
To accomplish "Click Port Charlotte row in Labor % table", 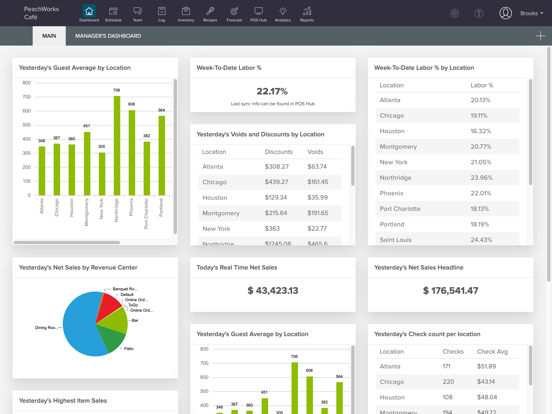I will (447, 209).
